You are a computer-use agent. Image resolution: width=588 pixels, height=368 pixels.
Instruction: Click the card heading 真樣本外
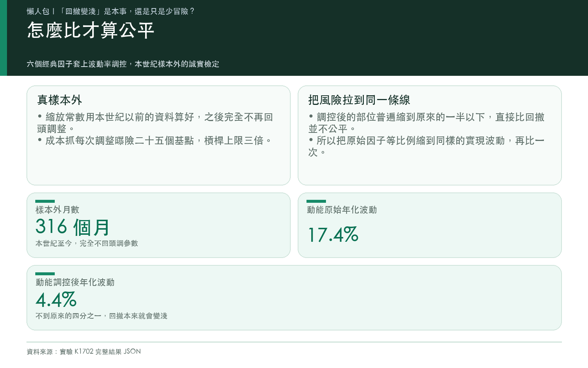(x=60, y=100)
